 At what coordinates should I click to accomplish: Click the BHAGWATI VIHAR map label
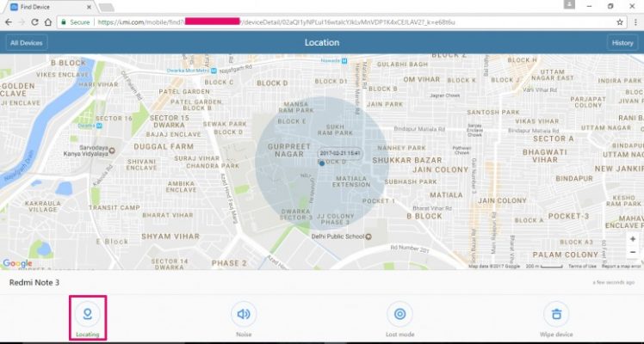tap(545, 156)
